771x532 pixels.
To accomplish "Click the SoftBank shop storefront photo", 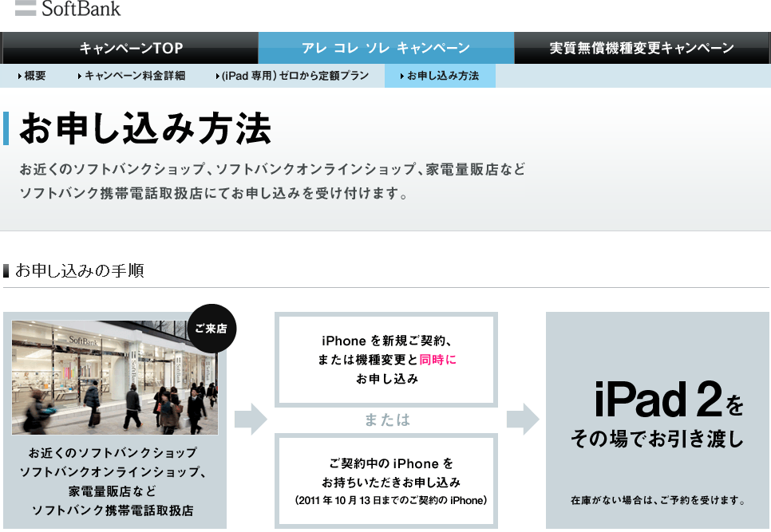I will (x=115, y=377).
